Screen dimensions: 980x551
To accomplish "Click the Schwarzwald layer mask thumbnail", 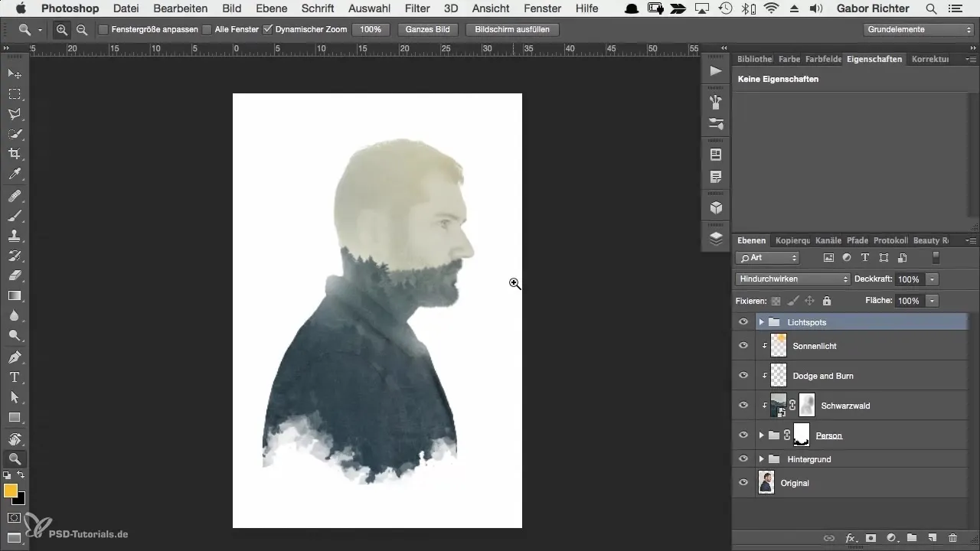I will click(806, 406).
